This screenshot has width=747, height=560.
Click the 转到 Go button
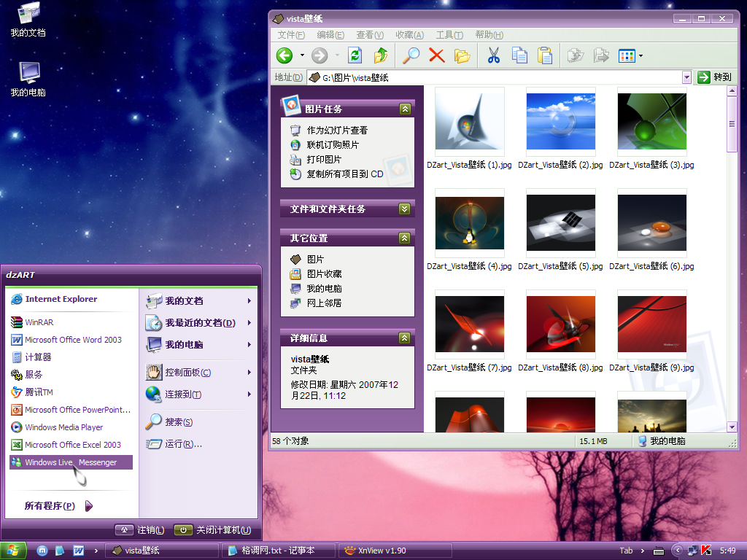pyautogui.click(x=714, y=77)
